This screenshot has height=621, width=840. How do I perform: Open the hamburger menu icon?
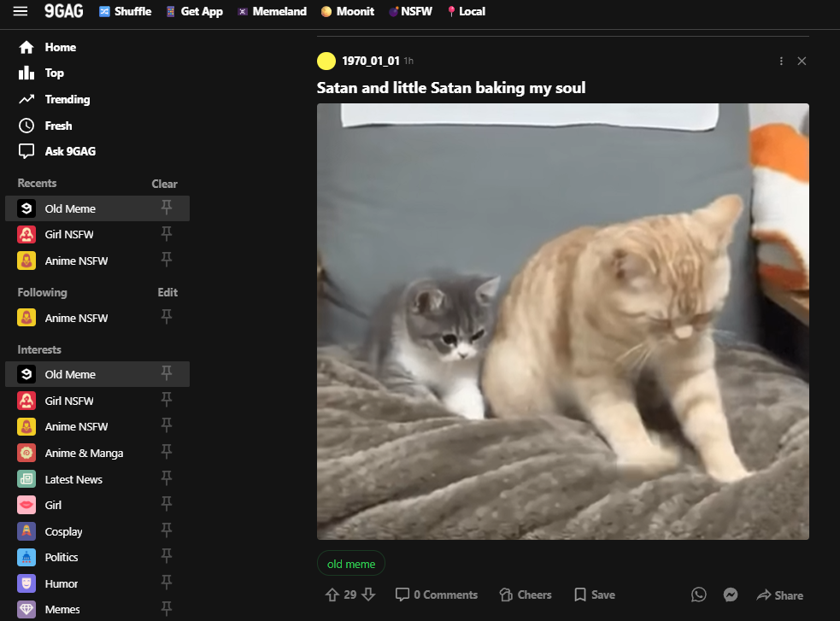[x=21, y=11]
